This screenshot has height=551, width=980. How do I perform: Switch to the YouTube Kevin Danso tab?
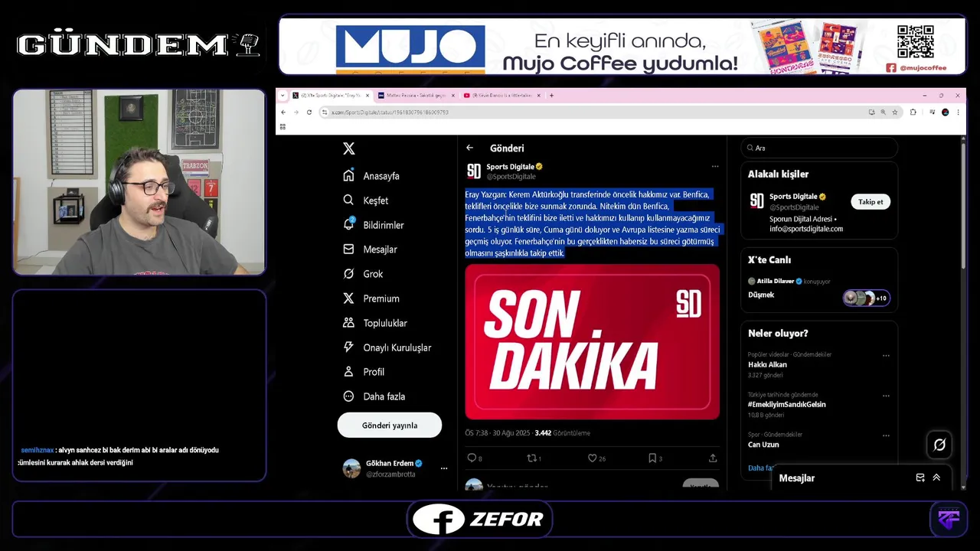[501, 96]
